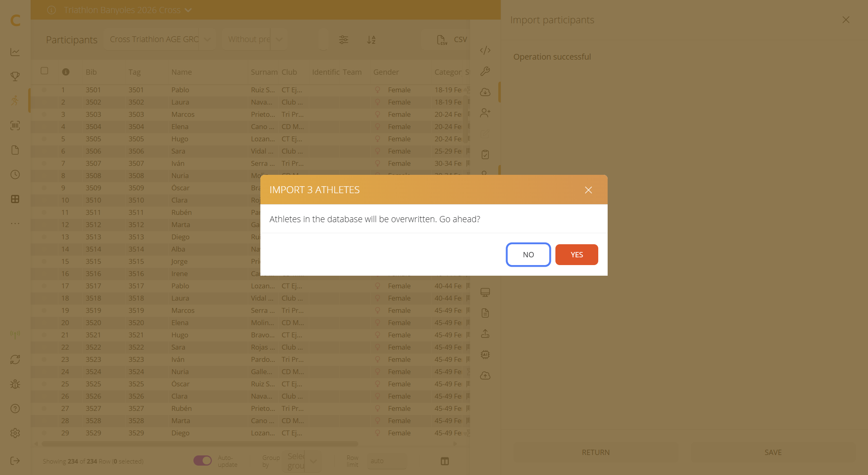Open the grid layout sidebar icon

[15, 199]
